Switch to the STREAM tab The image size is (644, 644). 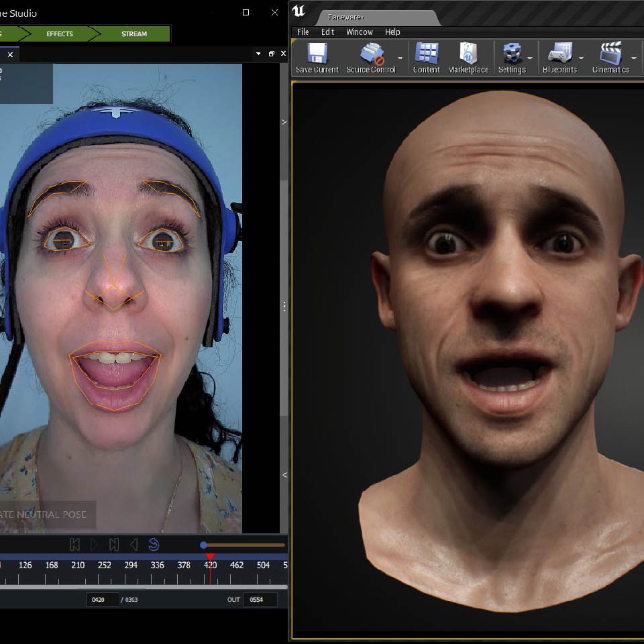coord(133,34)
